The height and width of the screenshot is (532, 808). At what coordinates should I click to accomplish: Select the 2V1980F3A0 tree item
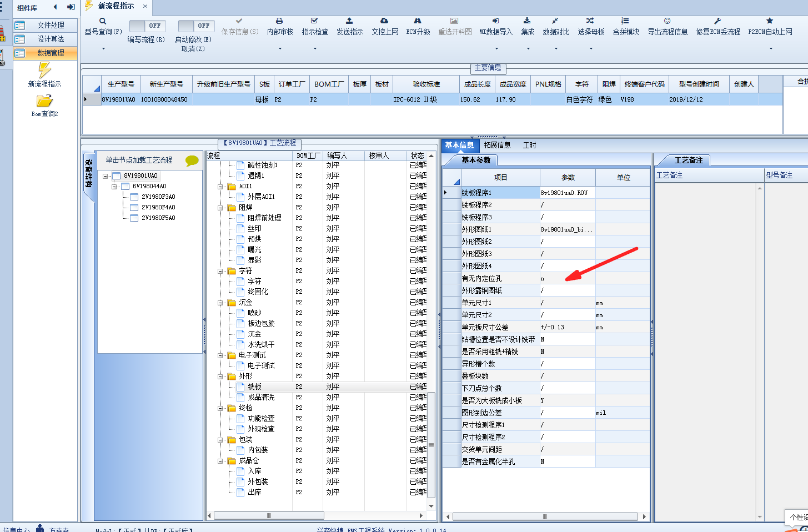(x=158, y=197)
